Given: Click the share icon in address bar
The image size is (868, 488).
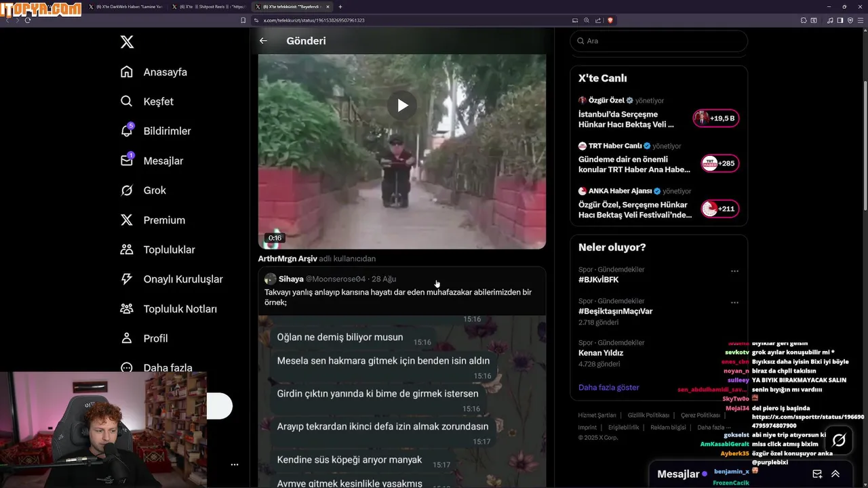Looking at the screenshot, I should coord(597,20).
